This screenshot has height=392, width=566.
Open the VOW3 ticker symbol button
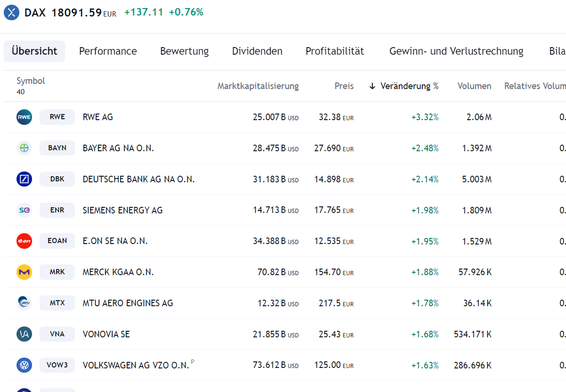tap(57, 365)
